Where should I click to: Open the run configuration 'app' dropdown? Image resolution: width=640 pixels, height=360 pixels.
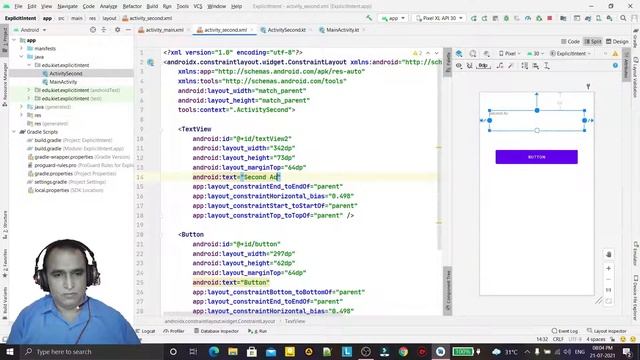pyautogui.click(x=393, y=18)
